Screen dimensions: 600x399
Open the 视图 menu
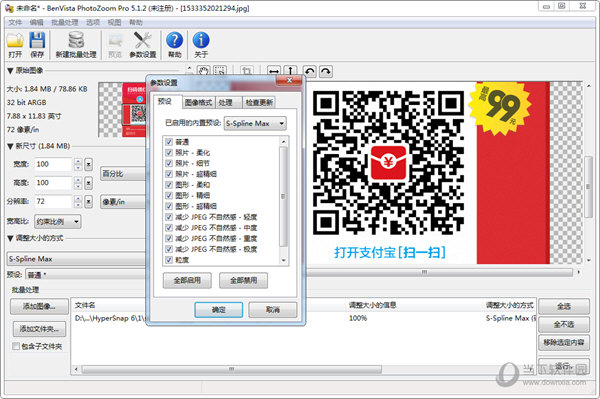114,23
